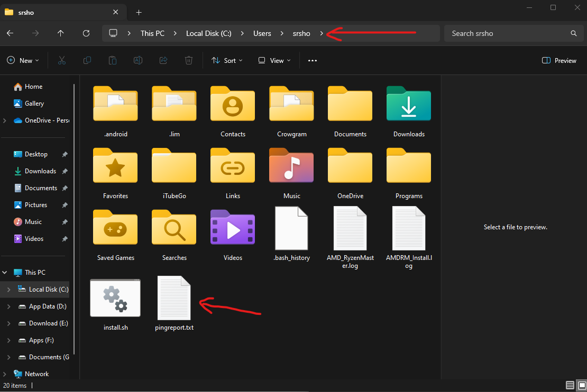Screen dimensions: 587x392
Task: Go up one folder with Up arrow
Action: (61, 33)
